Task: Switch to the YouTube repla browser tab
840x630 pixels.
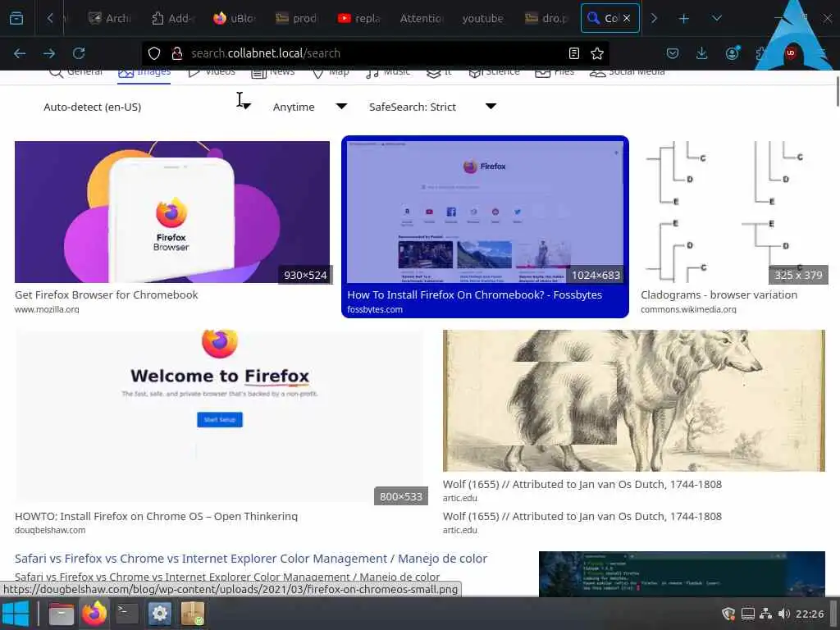Action: pyautogui.click(x=358, y=18)
